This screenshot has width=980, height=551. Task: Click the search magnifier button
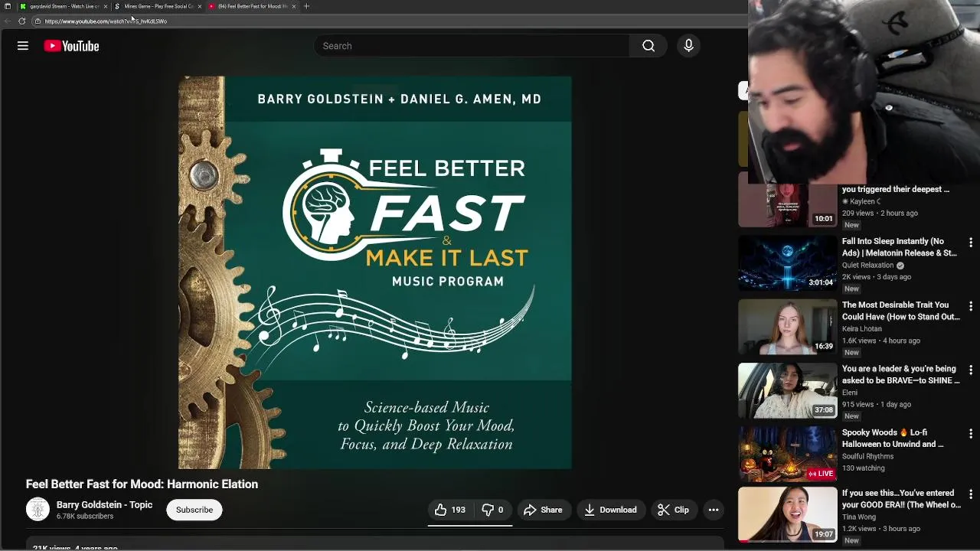[x=648, y=46]
